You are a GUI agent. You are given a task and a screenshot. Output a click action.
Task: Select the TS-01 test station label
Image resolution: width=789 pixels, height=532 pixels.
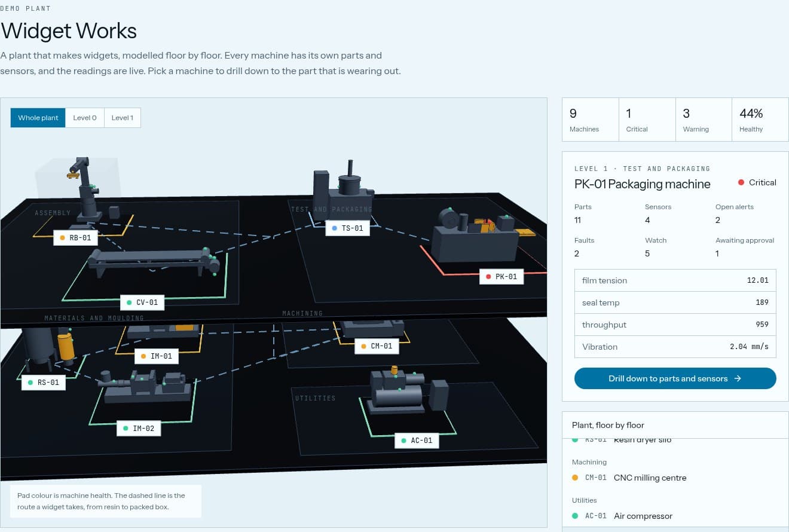pos(347,228)
